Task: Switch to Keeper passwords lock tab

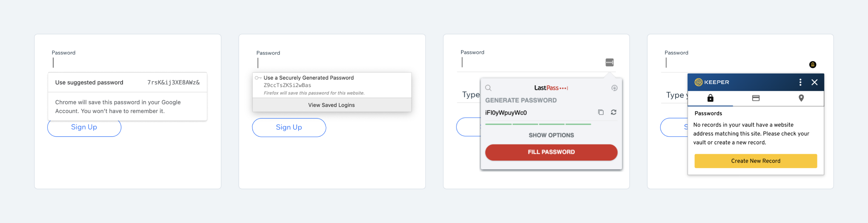Action: (710, 98)
